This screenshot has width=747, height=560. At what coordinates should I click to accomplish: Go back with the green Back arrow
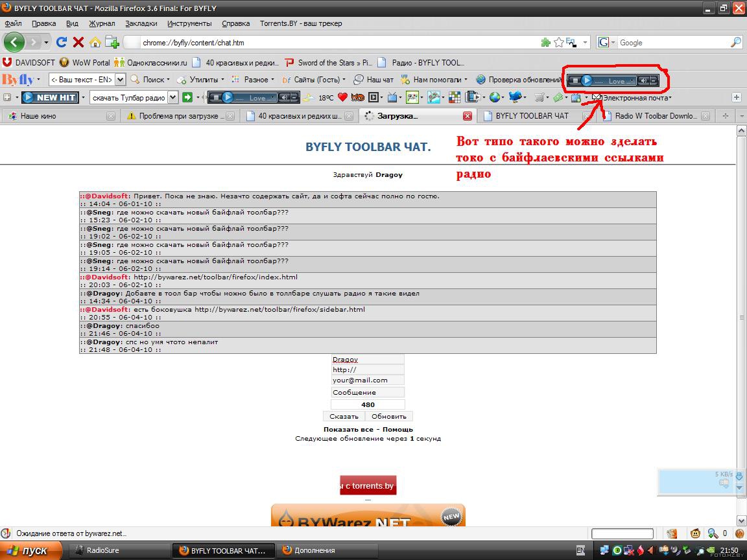coord(14,42)
